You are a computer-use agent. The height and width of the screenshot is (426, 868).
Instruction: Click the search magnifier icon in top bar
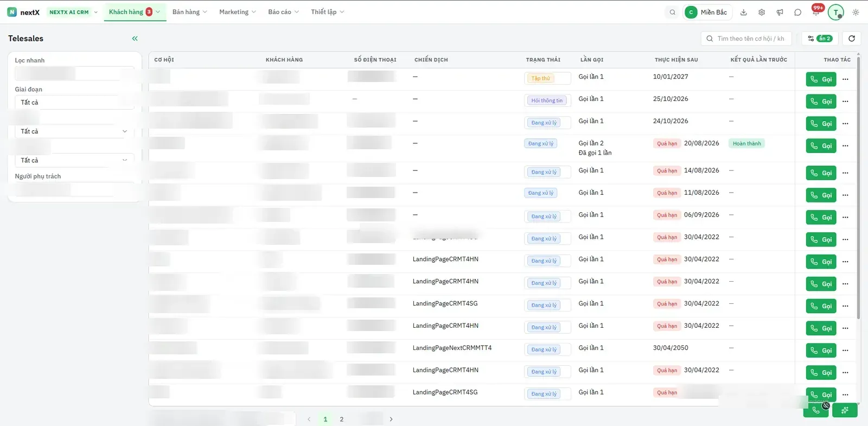click(673, 12)
